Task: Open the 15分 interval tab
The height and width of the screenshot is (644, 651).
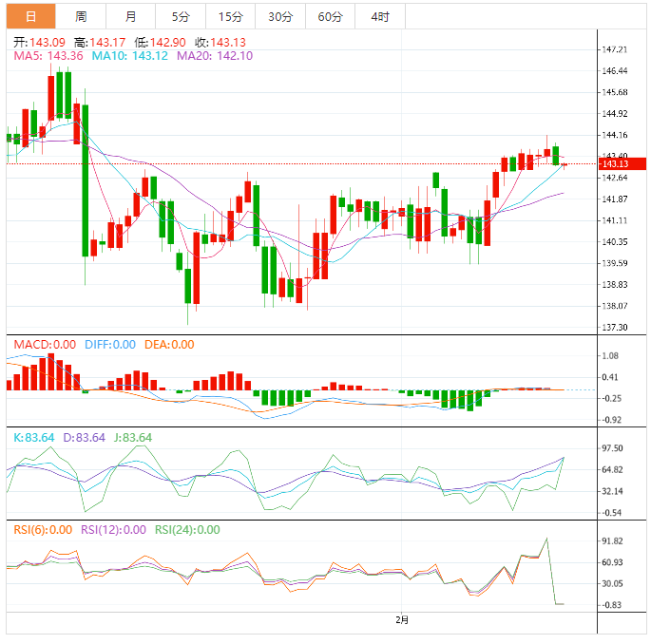Action: coord(230,16)
